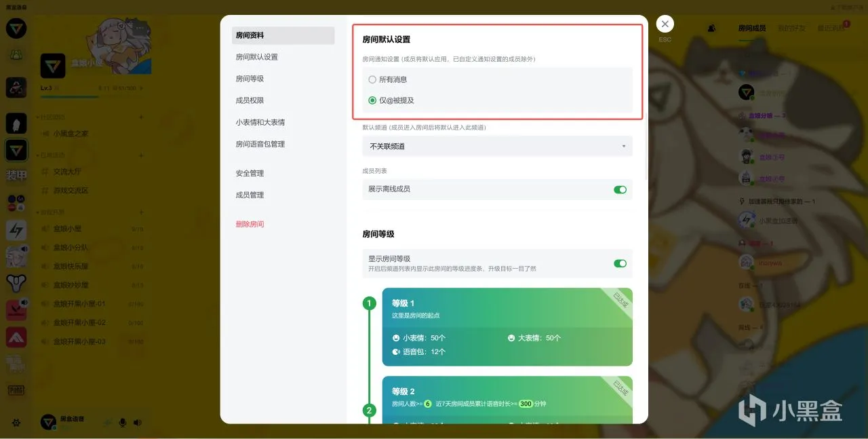Open the Heybox home logo in sidebar
The width and height of the screenshot is (868, 439).
click(16, 28)
